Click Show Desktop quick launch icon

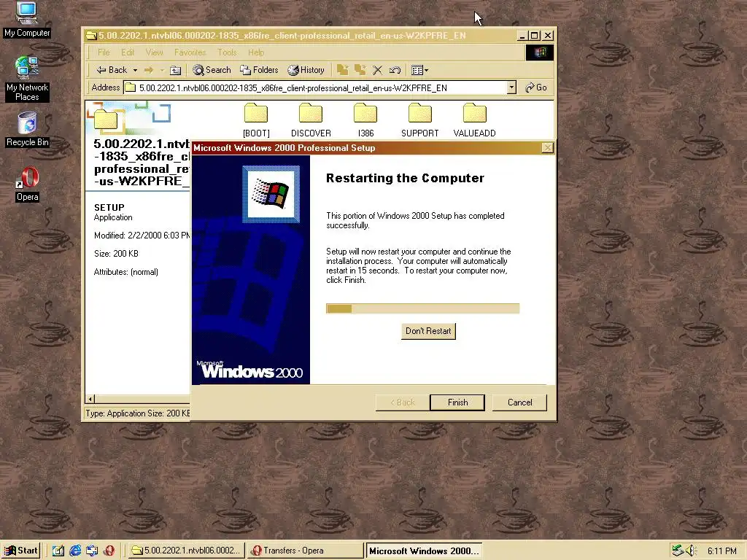coord(58,551)
